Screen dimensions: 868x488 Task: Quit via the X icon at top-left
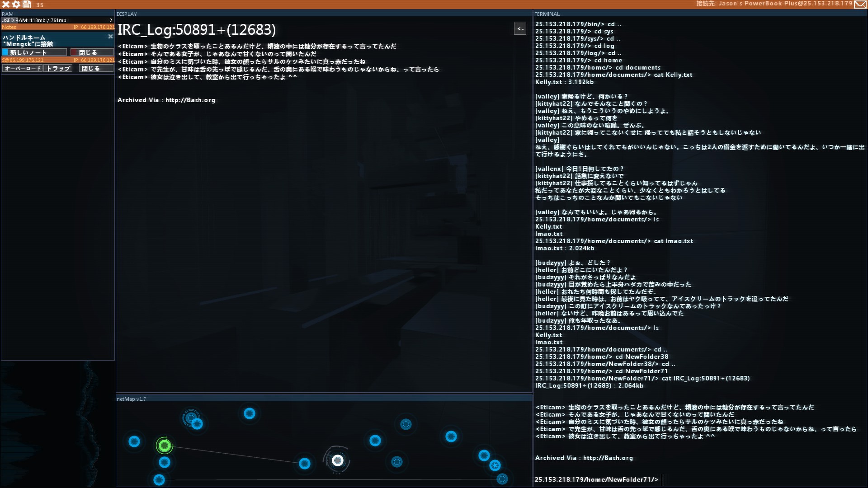pyautogui.click(x=5, y=5)
